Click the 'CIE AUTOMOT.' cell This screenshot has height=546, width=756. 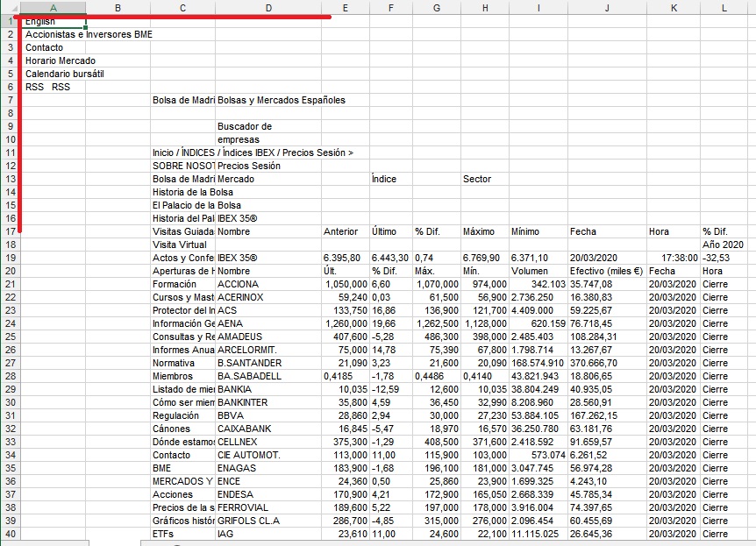(268, 455)
